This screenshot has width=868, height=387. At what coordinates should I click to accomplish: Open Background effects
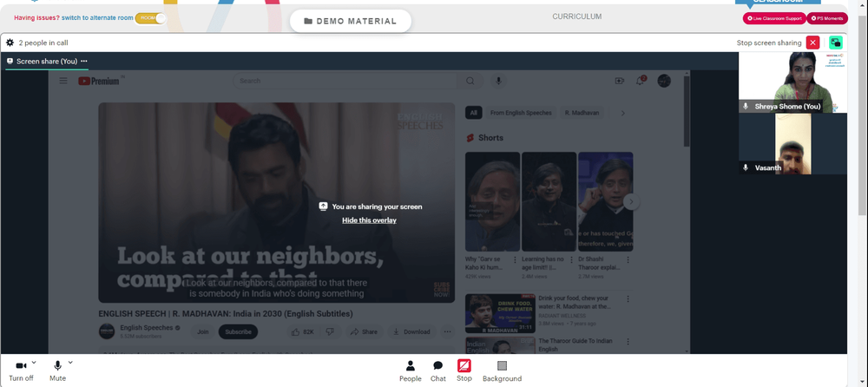point(502,371)
